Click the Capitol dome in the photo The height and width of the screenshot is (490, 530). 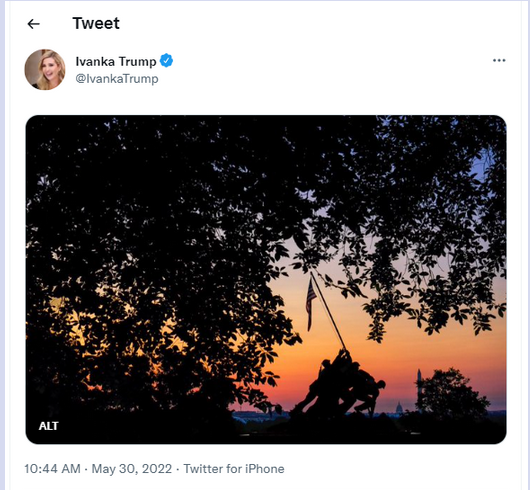[399, 408]
